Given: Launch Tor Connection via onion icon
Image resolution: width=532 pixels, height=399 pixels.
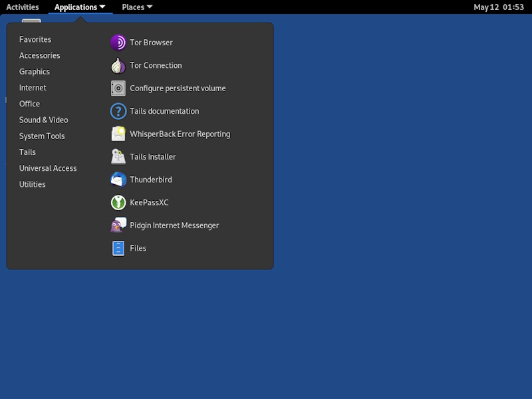Looking at the screenshot, I should click(118, 65).
